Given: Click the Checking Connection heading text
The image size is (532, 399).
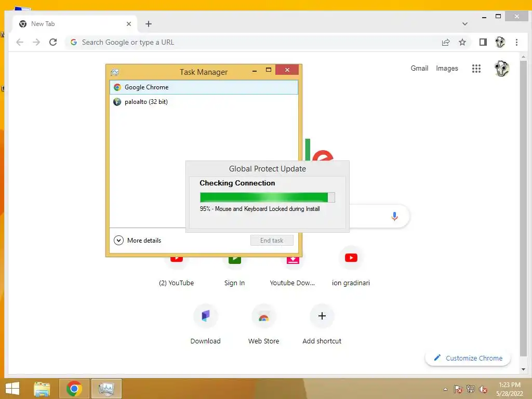Looking at the screenshot, I should pos(237,183).
